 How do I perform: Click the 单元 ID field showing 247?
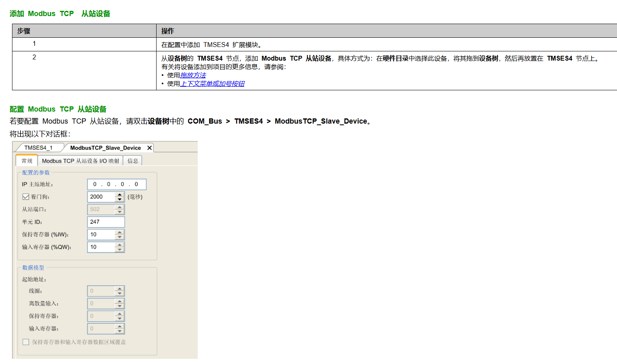(x=106, y=222)
